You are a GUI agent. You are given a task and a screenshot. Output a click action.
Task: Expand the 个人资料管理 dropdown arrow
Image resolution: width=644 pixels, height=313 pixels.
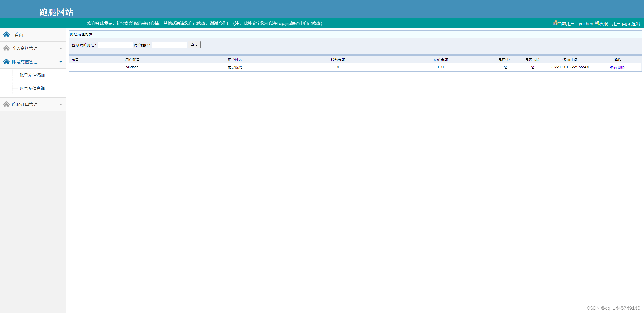61,48
